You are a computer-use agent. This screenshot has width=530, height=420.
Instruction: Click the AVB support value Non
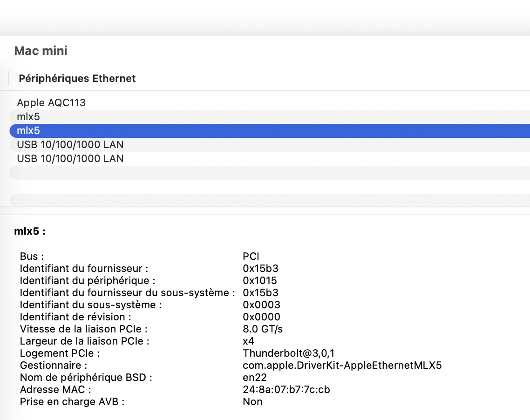coord(252,401)
